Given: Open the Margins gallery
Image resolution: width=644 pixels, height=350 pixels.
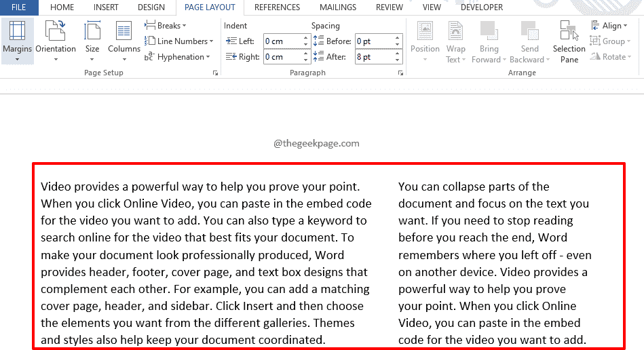Looking at the screenshot, I should coord(17,41).
